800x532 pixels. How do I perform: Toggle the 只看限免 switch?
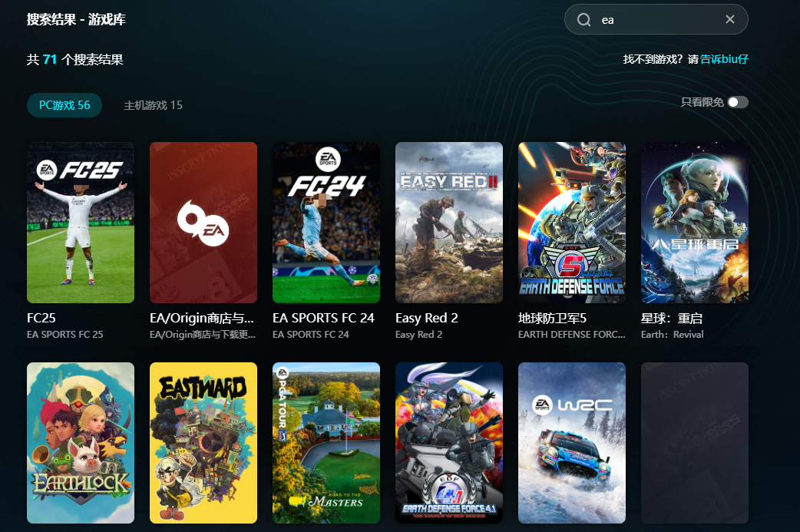click(x=737, y=102)
